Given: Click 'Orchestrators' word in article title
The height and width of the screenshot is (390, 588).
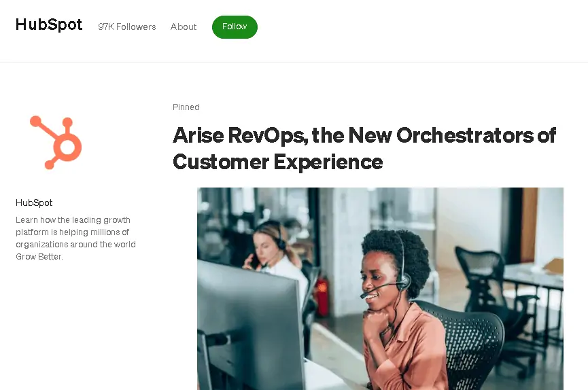Looking at the screenshot, I should coord(466,135).
